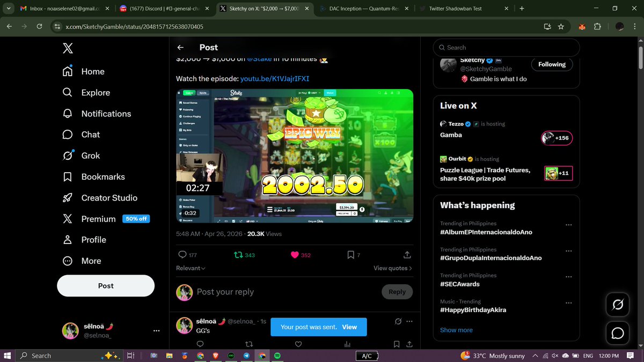Image resolution: width=644 pixels, height=362 pixels.
Task: Reload the page with refresh icon
Action: pyautogui.click(x=39, y=26)
